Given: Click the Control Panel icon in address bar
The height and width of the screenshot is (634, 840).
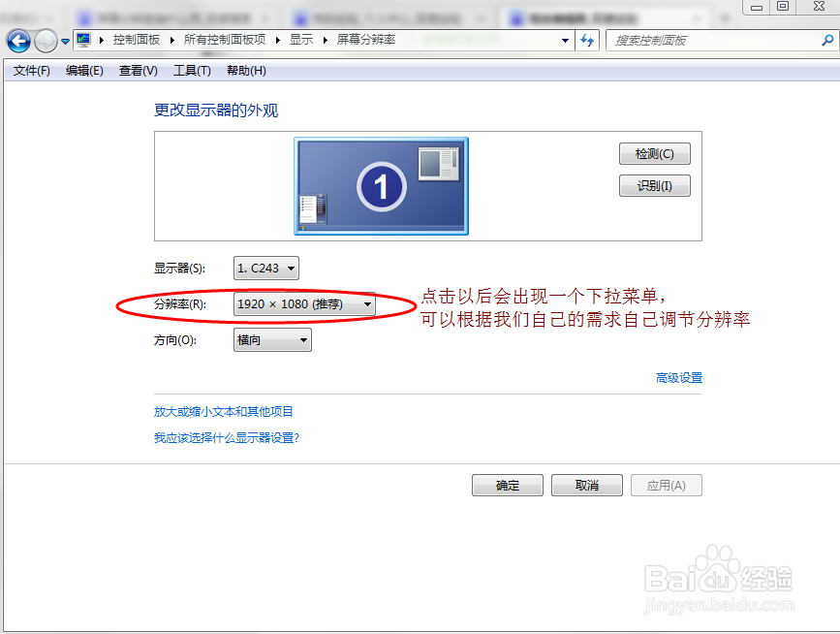Looking at the screenshot, I should [x=83, y=40].
